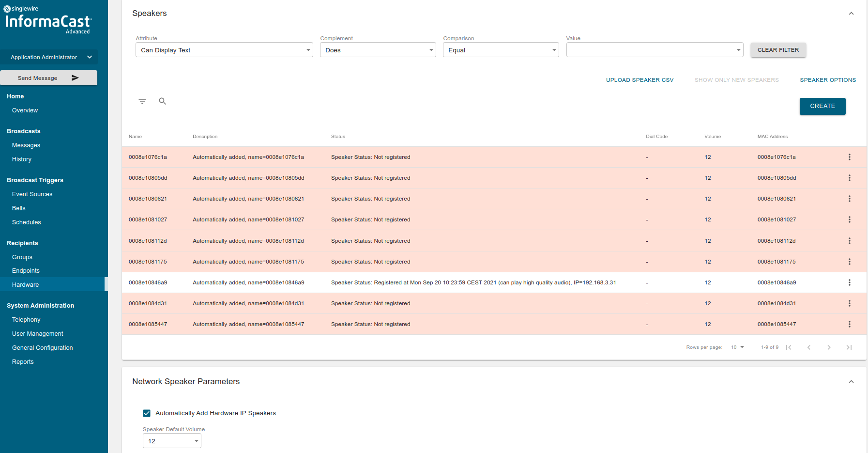The height and width of the screenshot is (453, 868).
Task: Go to the first page of speakers
Action: click(789, 347)
